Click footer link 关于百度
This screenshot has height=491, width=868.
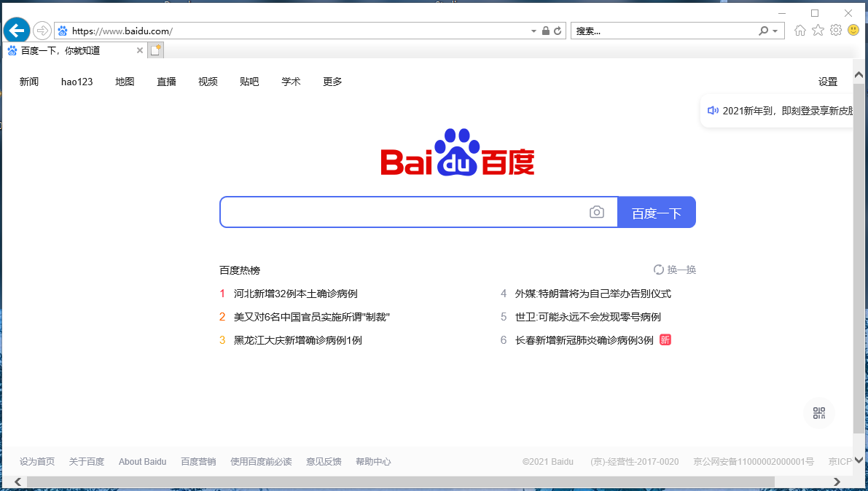(86, 462)
